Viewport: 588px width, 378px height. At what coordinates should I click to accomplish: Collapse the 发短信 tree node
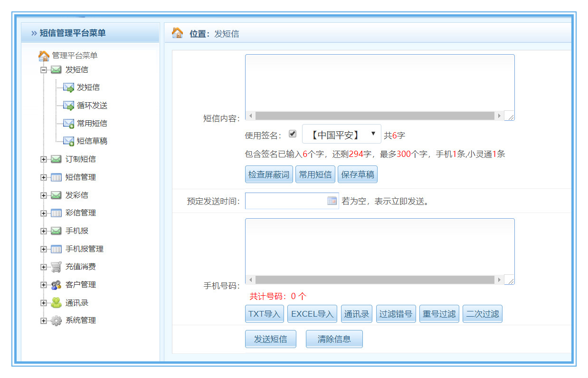coord(44,70)
